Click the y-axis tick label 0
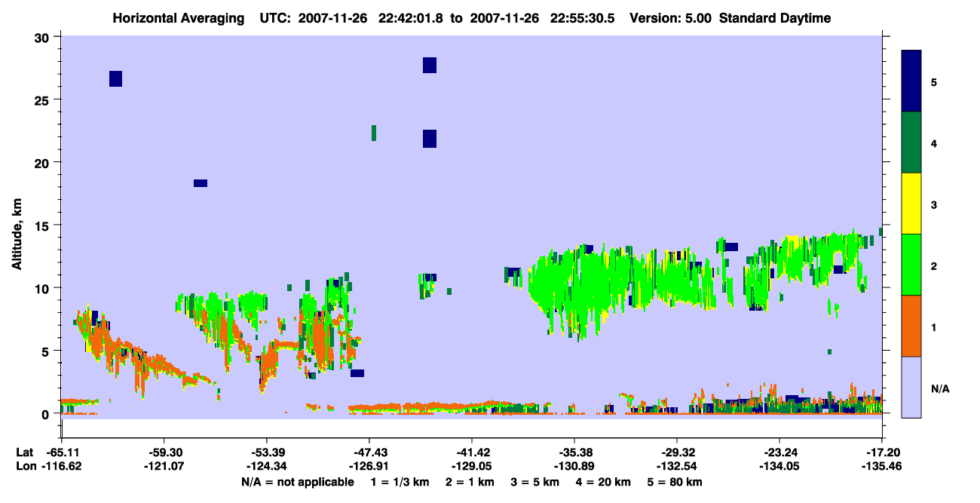 [x=47, y=414]
